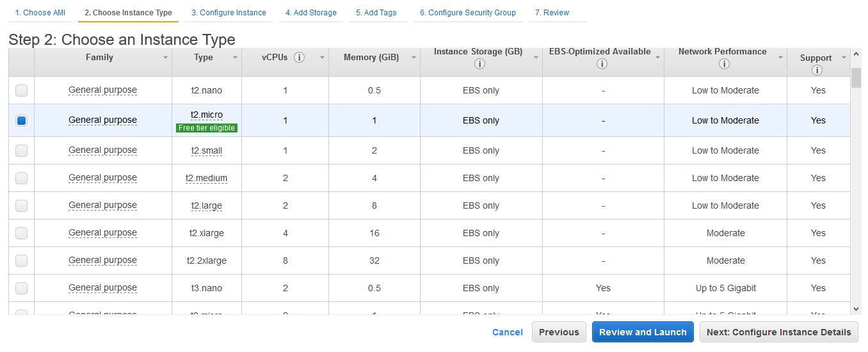Open the Configure Security Group tab

[x=468, y=13]
